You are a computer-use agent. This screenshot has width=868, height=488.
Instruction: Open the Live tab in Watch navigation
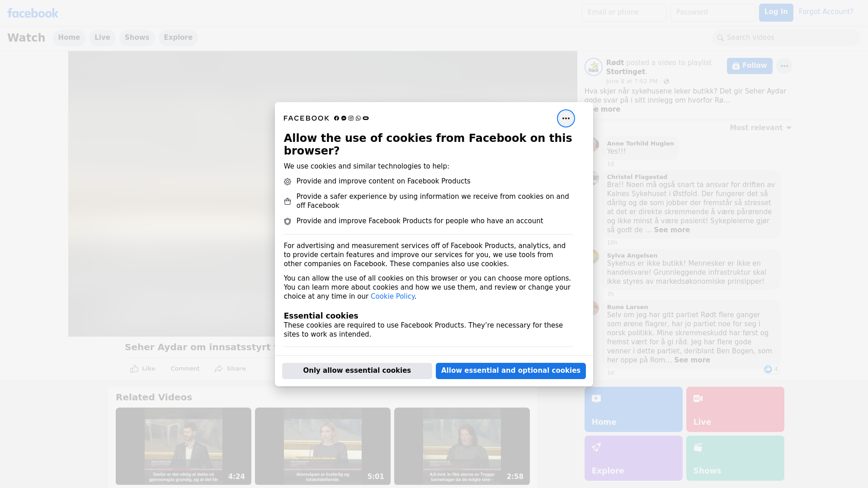coord(102,38)
